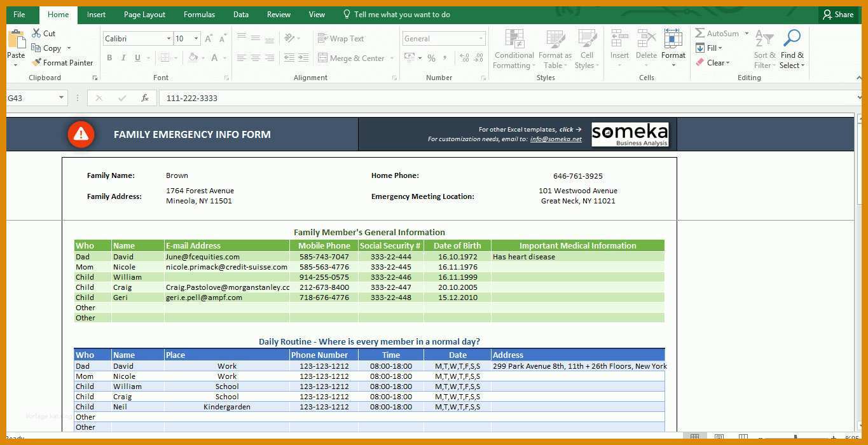This screenshot has height=445, width=868.
Task: Click the info@someka.net email link
Action: (x=556, y=139)
